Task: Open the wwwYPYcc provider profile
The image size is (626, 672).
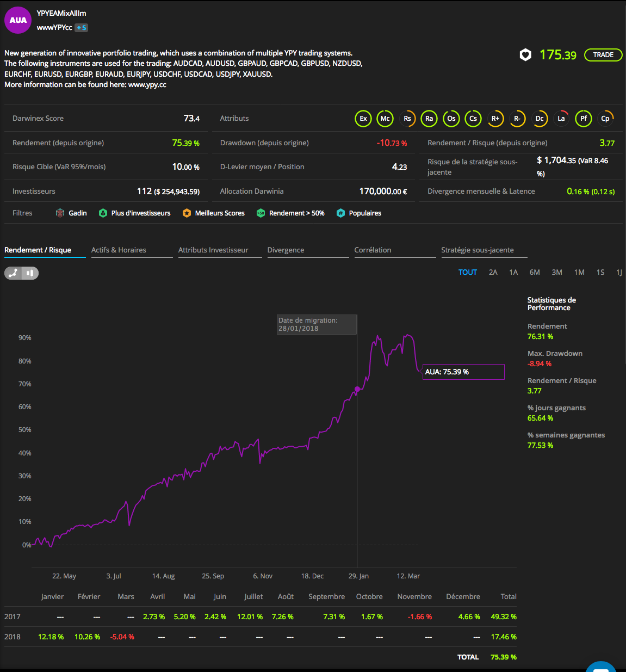Action: pyautogui.click(x=54, y=27)
